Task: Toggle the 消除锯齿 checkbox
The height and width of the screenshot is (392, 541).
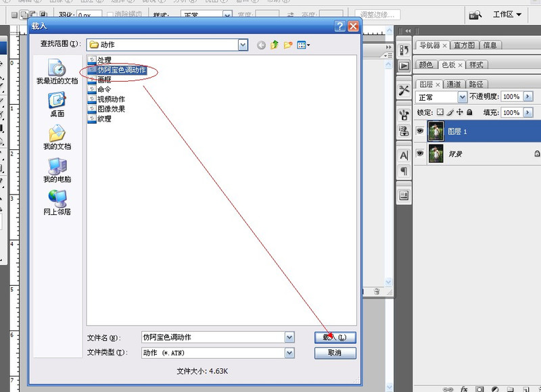Action: [x=110, y=15]
